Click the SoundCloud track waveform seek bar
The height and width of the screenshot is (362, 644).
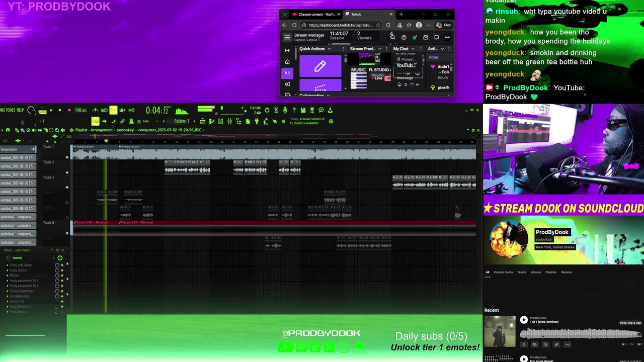click(x=581, y=333)
